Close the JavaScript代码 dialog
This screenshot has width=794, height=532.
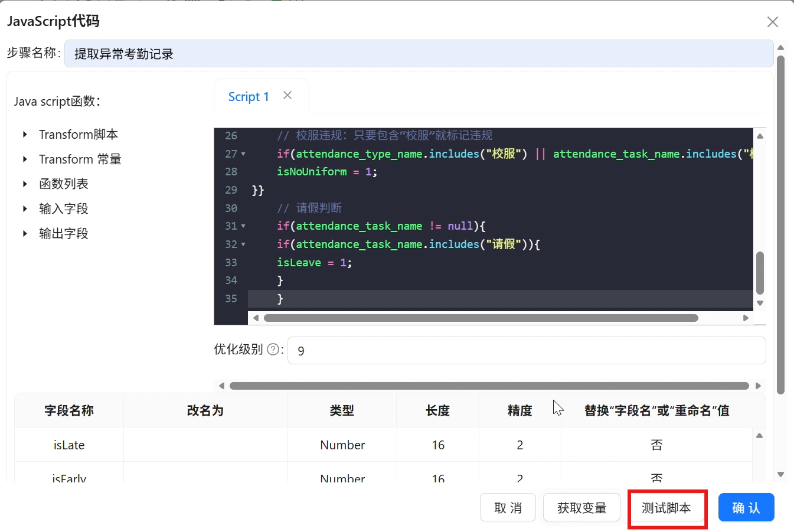pyautogui.click(x=772, y=22)
